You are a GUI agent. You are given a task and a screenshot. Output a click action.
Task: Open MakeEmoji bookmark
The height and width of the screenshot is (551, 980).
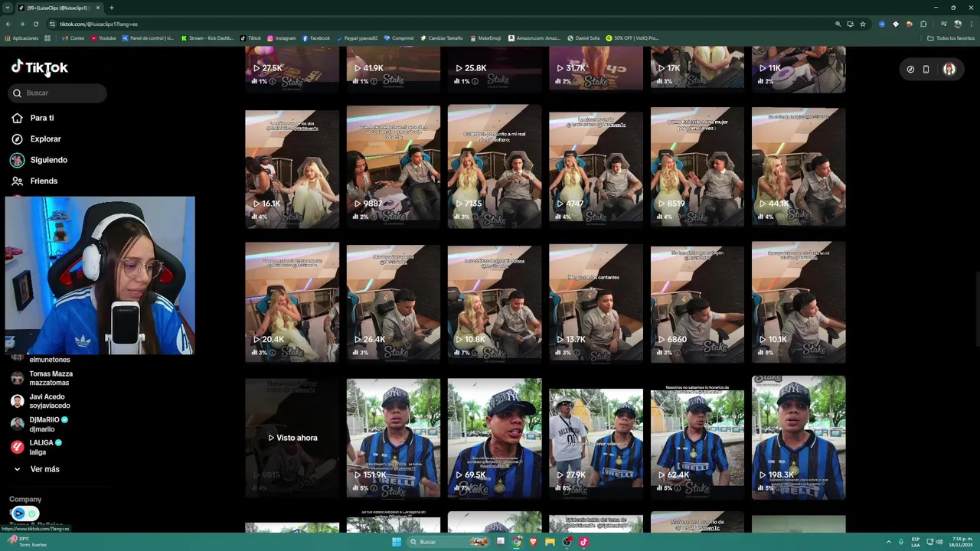click(485, 37)
